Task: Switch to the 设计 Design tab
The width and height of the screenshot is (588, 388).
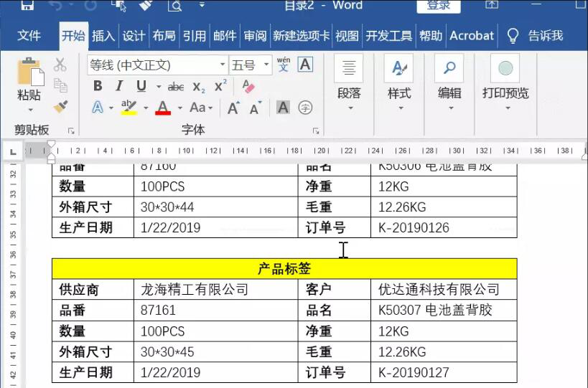Action: coord(134,36)
